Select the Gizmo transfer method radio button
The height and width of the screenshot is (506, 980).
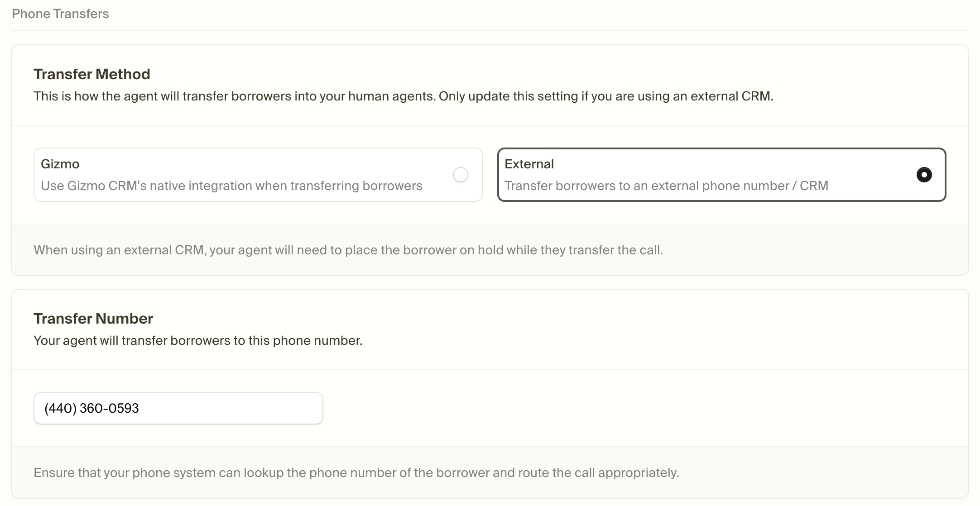pos(461,175)
